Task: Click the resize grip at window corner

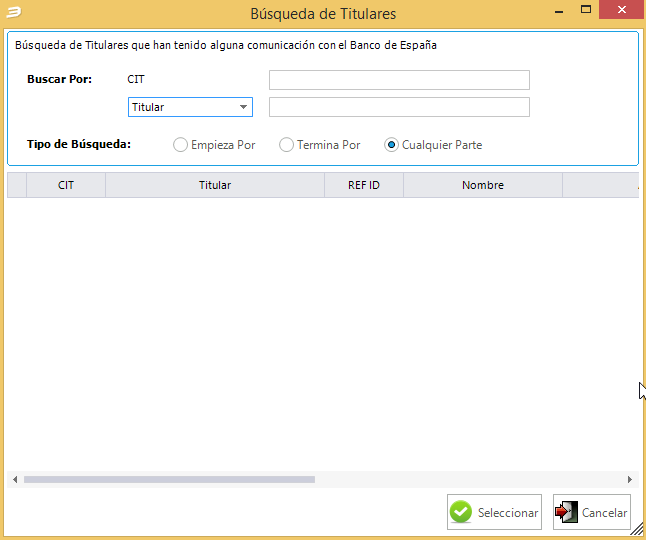Action: 638,532
